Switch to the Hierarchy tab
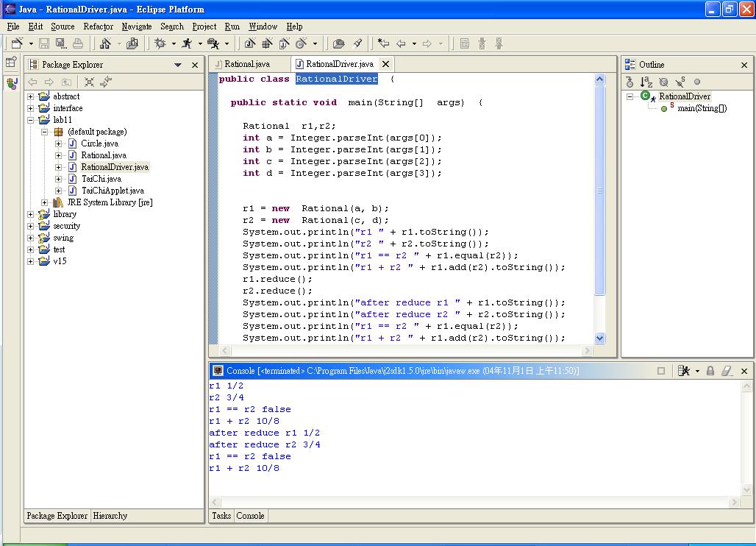 pyautogui.click(x=110, y=516)
